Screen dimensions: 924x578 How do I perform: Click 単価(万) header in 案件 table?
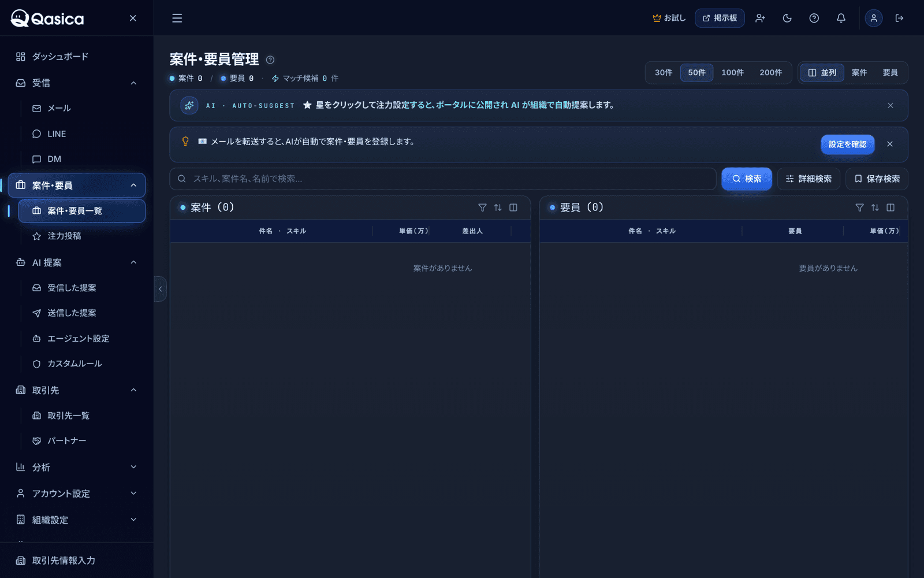coord(413,231)
